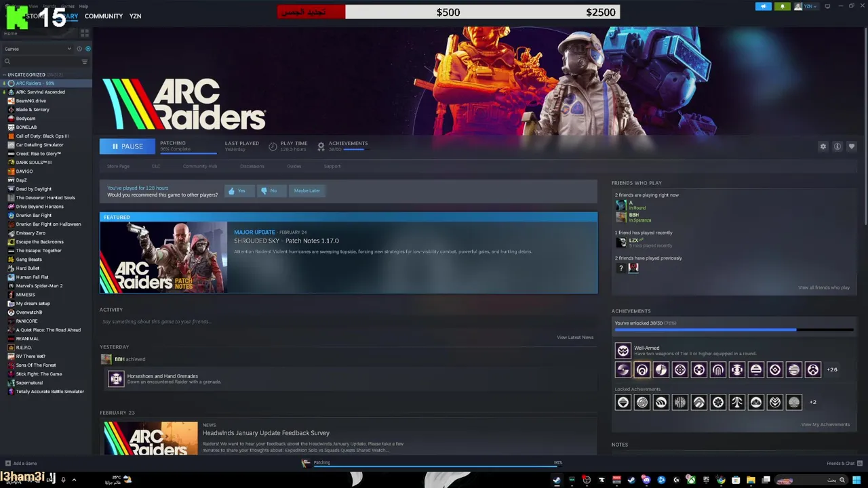
Task: Open library grid view icon
Action: [85, 33]
